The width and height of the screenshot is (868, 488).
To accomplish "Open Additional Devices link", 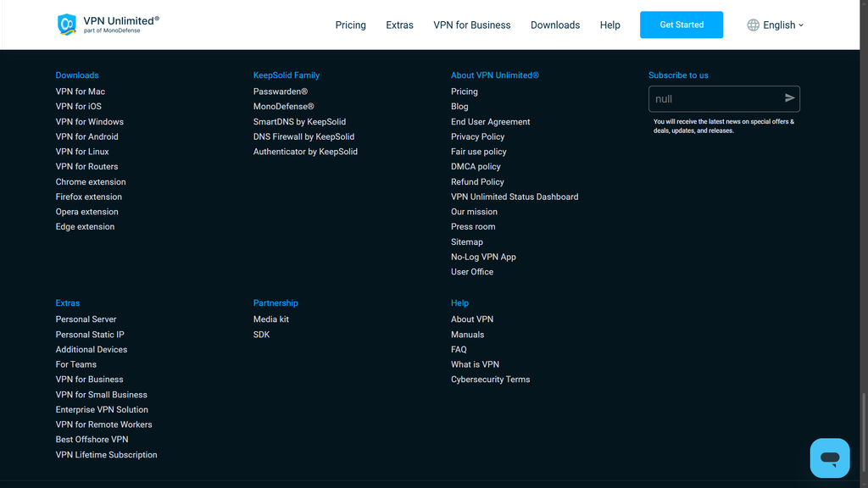I will pyautogui.click(x=92, y=350).
